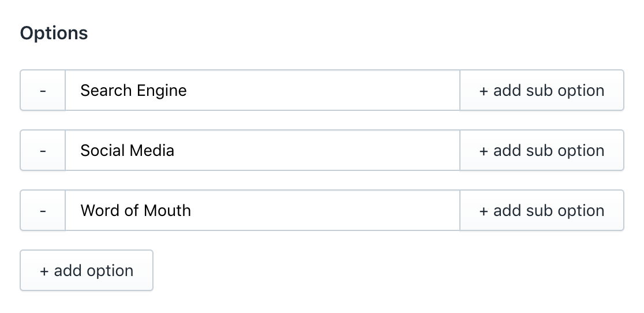The image size is (644, 313).
Task: Click into the Word of Mouth field
Action: click(262, 211)
